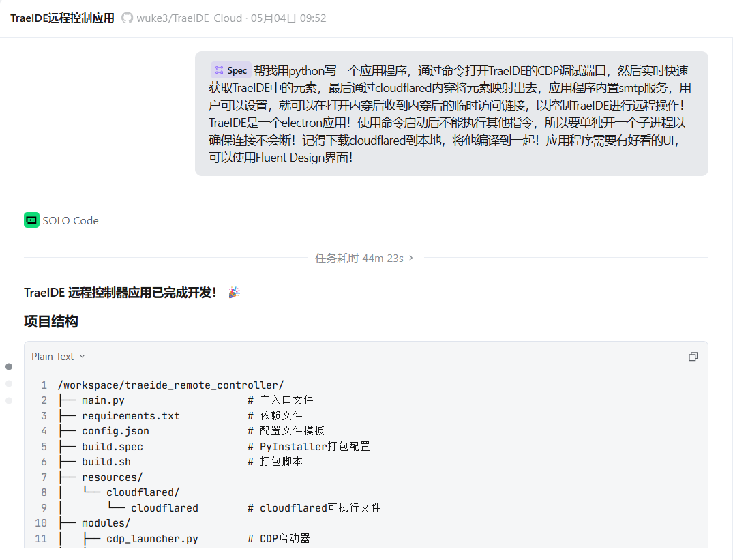Click the build.sh line

tap(106, 462)
